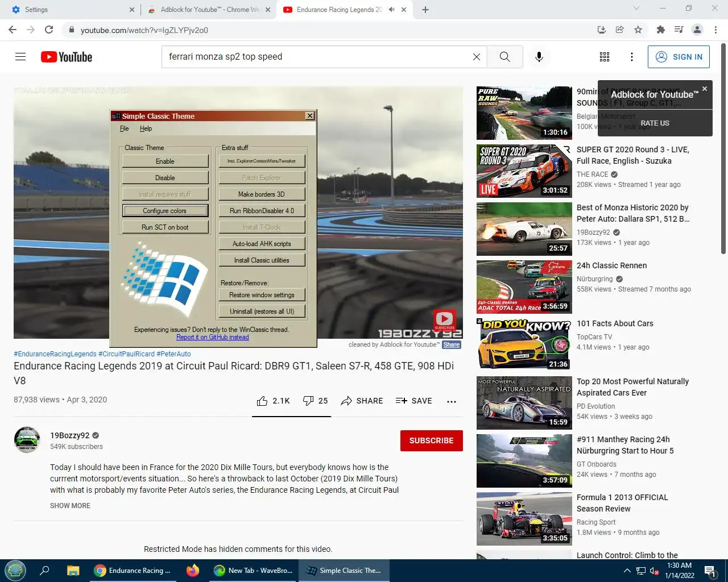Open Windows Start button
This screenshot has width=728, height=582.
(x=15, y=570)
